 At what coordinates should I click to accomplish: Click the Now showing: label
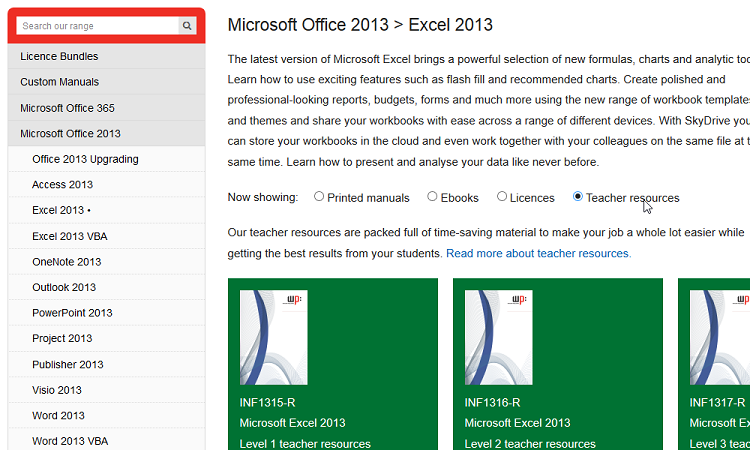(x=263, y=197)
